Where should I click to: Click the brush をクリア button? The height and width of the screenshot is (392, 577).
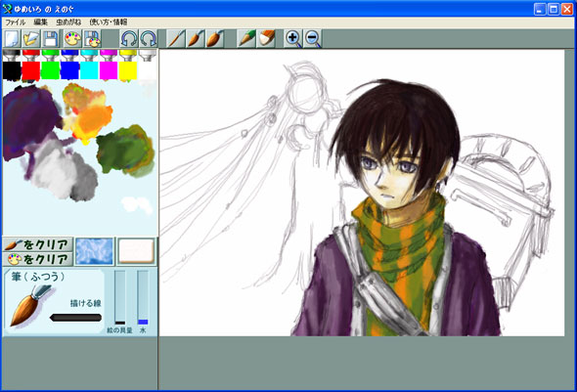[x=37, y=244]
